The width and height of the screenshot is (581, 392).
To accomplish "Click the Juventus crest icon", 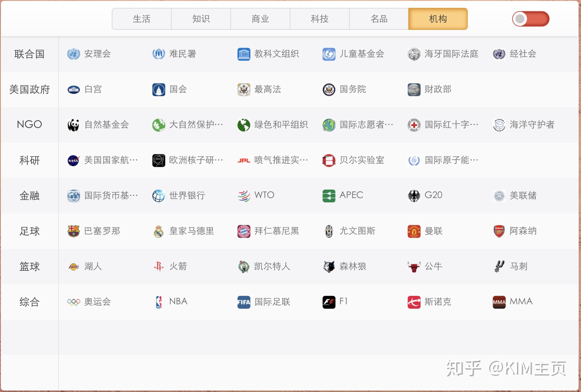I will (329, 231).
